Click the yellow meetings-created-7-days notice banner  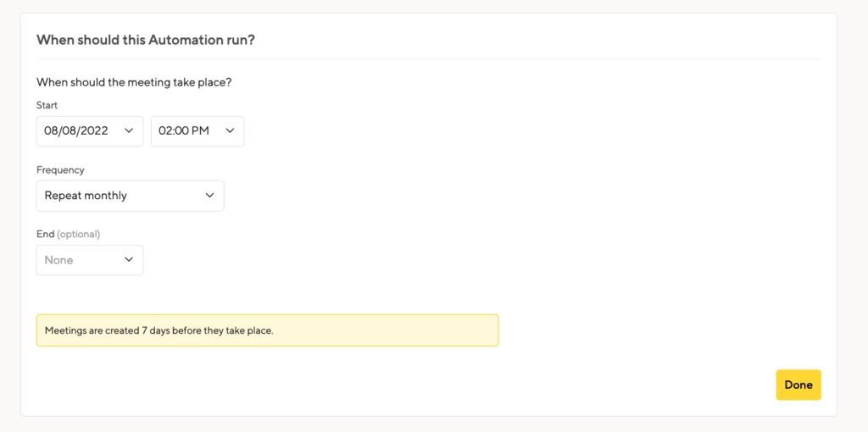click(267, 330)
